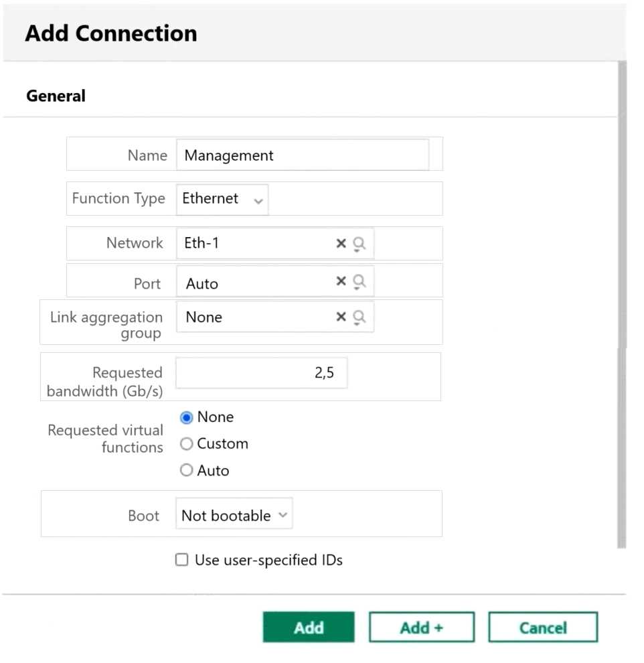644x663 pixels.
Task: Click the Requested bandwidth input field
Action: coord(262,373)
